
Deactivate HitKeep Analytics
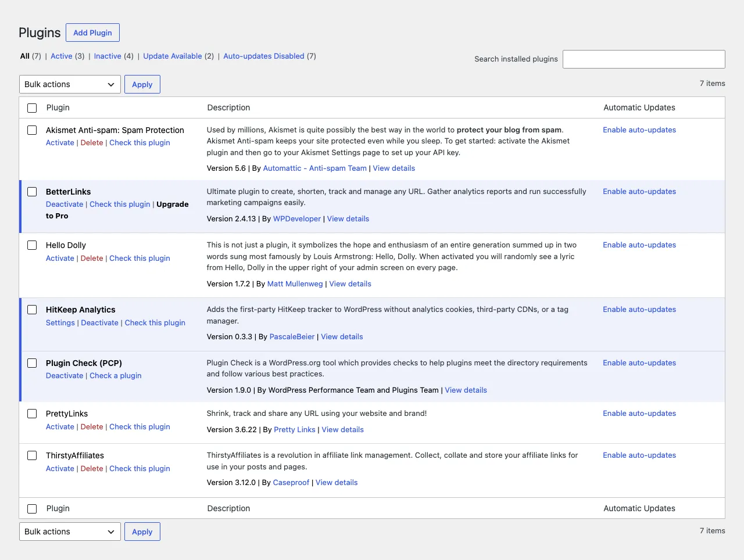click(x=99, y=323)
